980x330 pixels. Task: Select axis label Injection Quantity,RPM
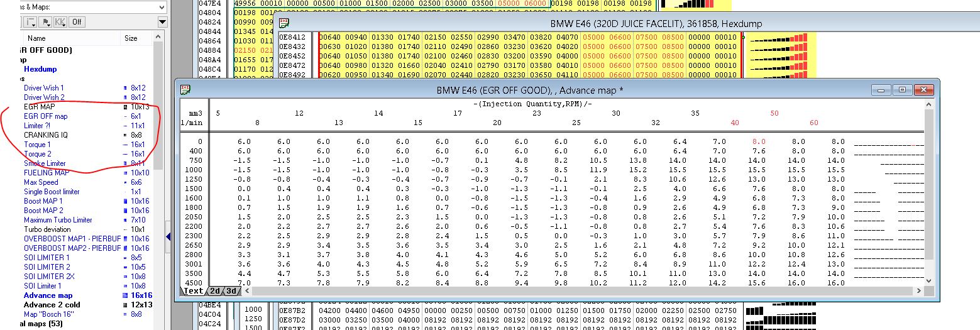click(x=532, y=103)
